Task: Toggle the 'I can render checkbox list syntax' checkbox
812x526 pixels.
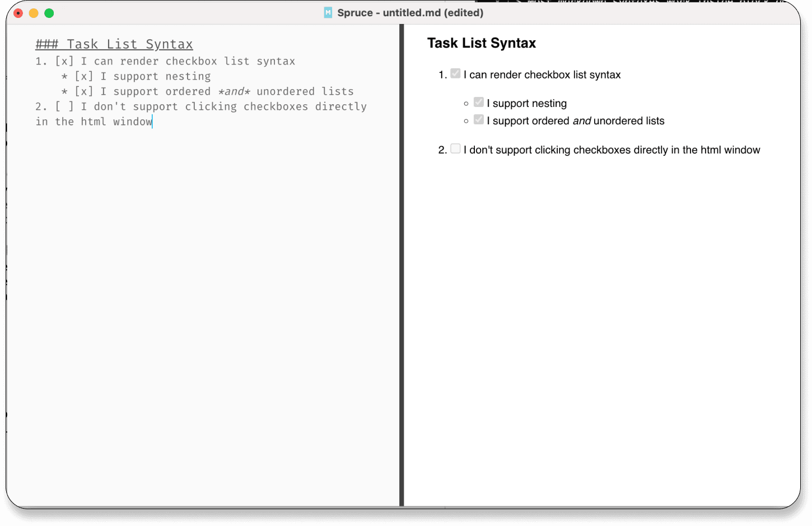Action: pyautogui.click(x=455, y=73)
